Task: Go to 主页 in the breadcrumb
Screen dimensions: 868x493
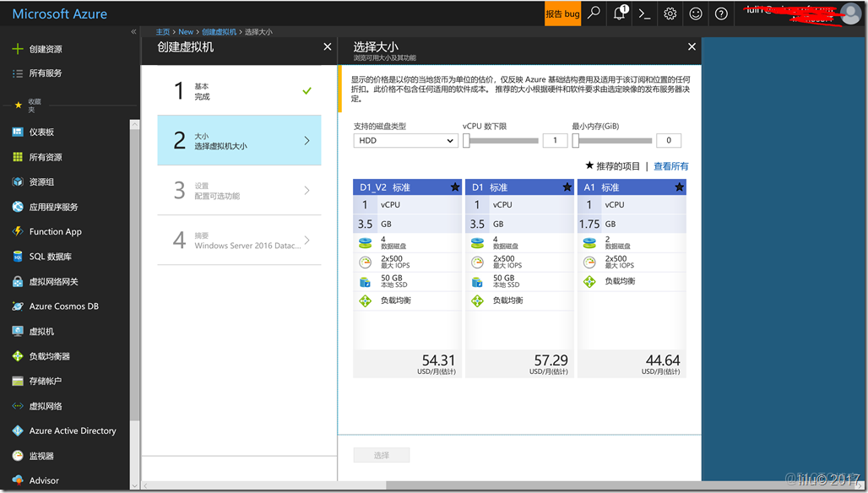Action: click(163, 31)
